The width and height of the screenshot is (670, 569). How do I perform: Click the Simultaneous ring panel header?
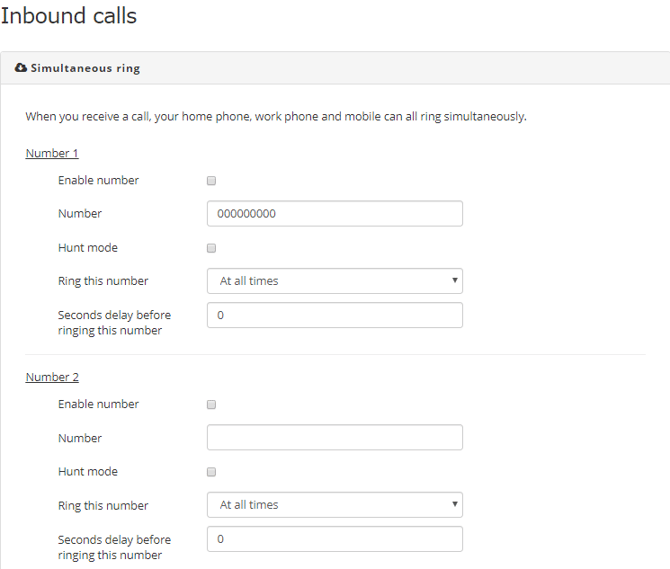click(335, 68)
